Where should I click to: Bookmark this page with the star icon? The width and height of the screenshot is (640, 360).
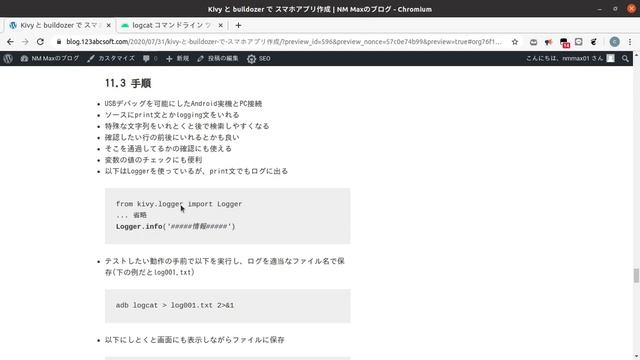point(515,42)
